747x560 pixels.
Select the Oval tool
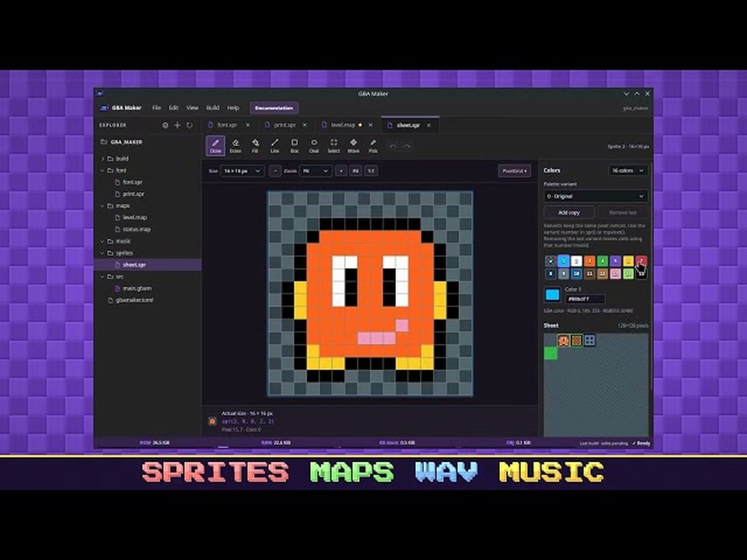click(314, 145)
